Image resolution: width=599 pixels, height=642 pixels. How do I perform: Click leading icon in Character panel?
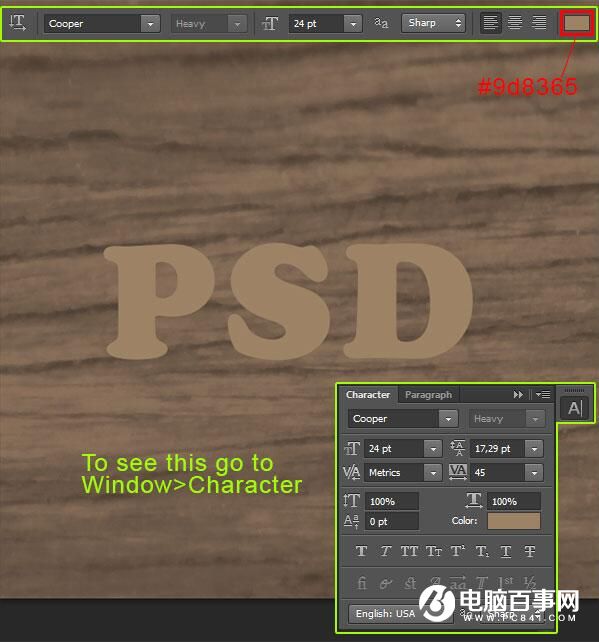[458, 448]
